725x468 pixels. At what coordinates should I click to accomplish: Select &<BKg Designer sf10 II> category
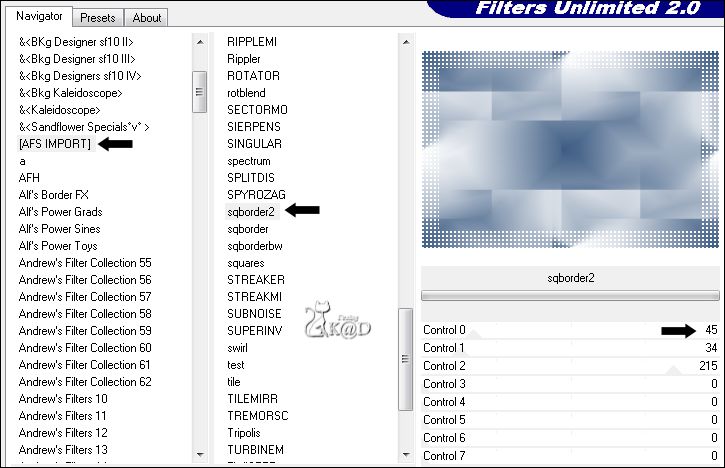tap(76, 42)
